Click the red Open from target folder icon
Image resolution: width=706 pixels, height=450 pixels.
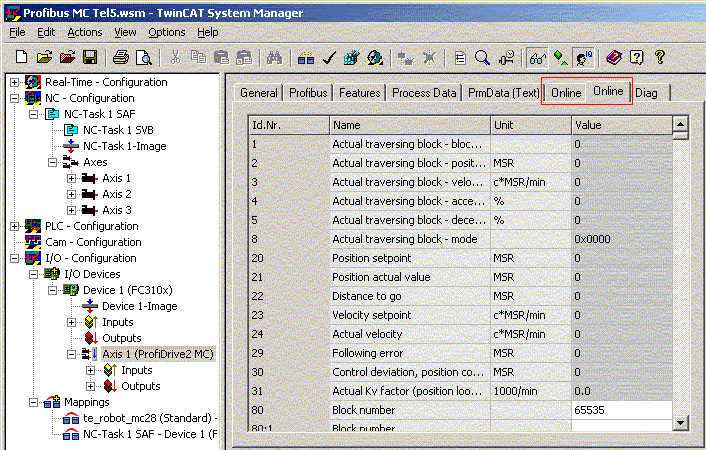68,57
